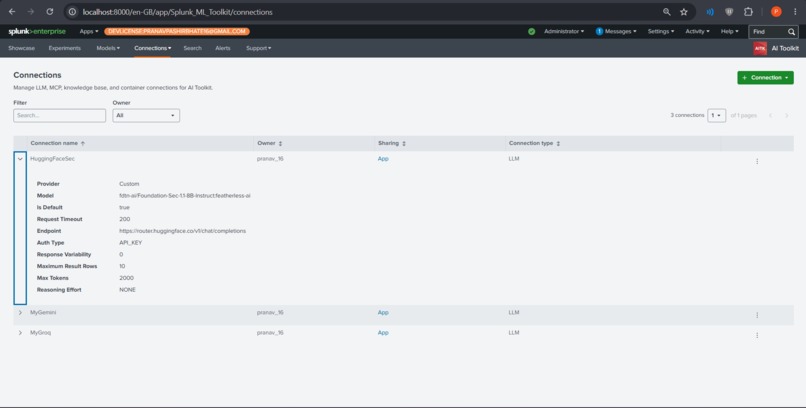The image size is (806, 408).
Task: Go to the Showcase tab
Action: pyautogui.click(x=22, y=48)
